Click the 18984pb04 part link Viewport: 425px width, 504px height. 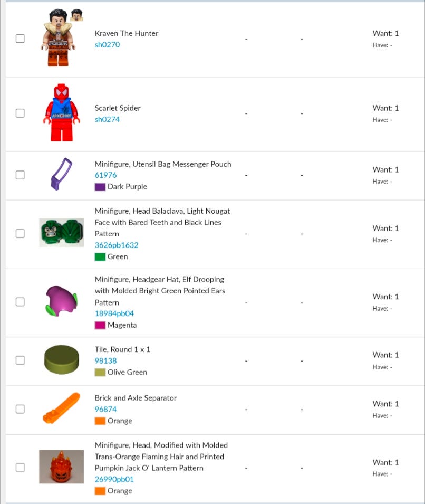(114, 313)
